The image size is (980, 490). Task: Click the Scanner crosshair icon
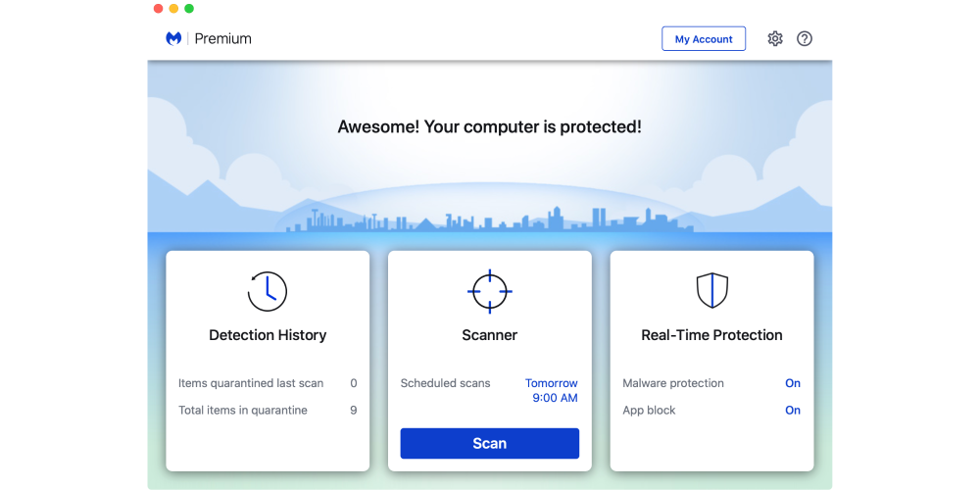pos(489,291)
